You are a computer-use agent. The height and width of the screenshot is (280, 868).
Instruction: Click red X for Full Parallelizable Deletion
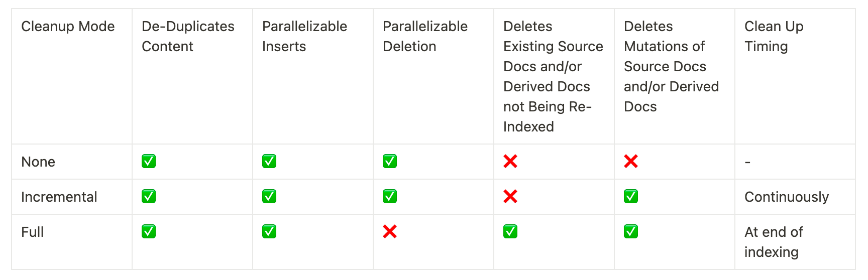pos(390,231)
